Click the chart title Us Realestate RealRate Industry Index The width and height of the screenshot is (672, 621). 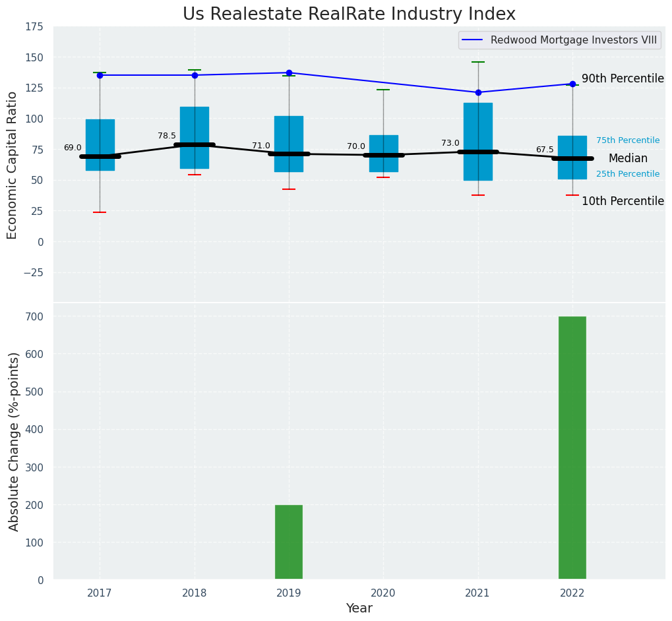(349, 14)
